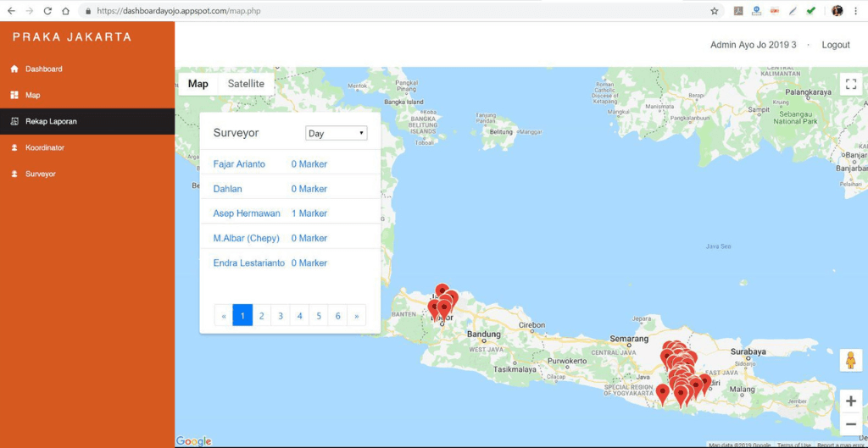This screenshot has width=868, height=448.
Task: Click the Rekap Laporan report icon
Action: [14, 121]
